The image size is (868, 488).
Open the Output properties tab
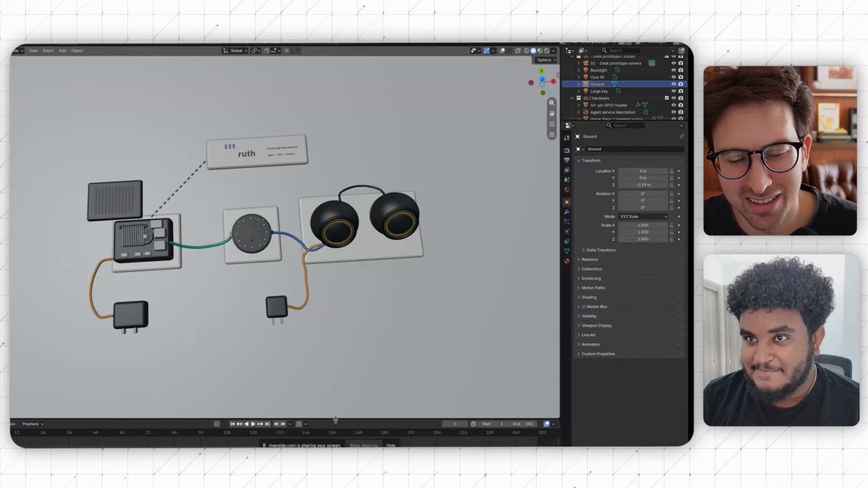tap(566, 160)
